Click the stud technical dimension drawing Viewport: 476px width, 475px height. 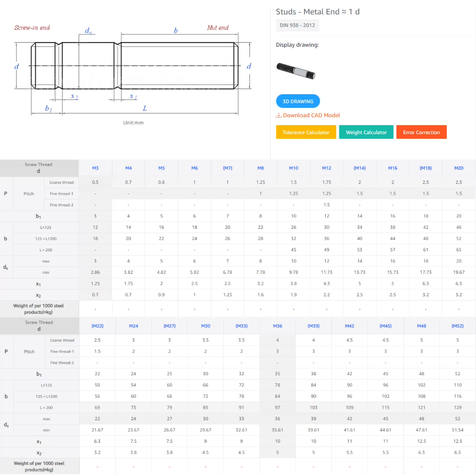point(133,70)
